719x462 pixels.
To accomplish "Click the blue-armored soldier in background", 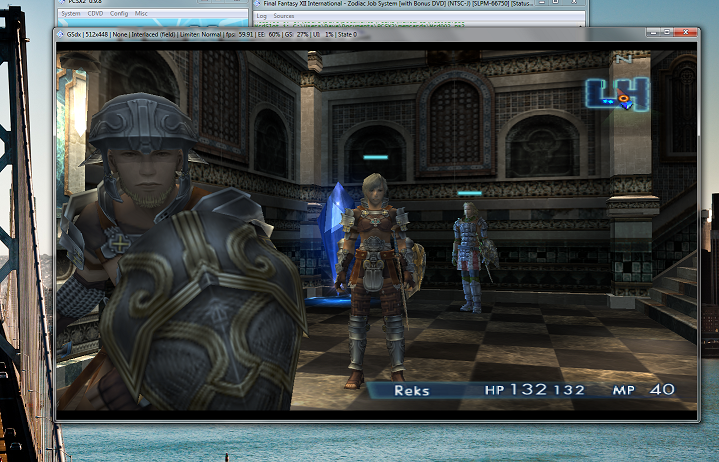I will click(x=471, y=257).
